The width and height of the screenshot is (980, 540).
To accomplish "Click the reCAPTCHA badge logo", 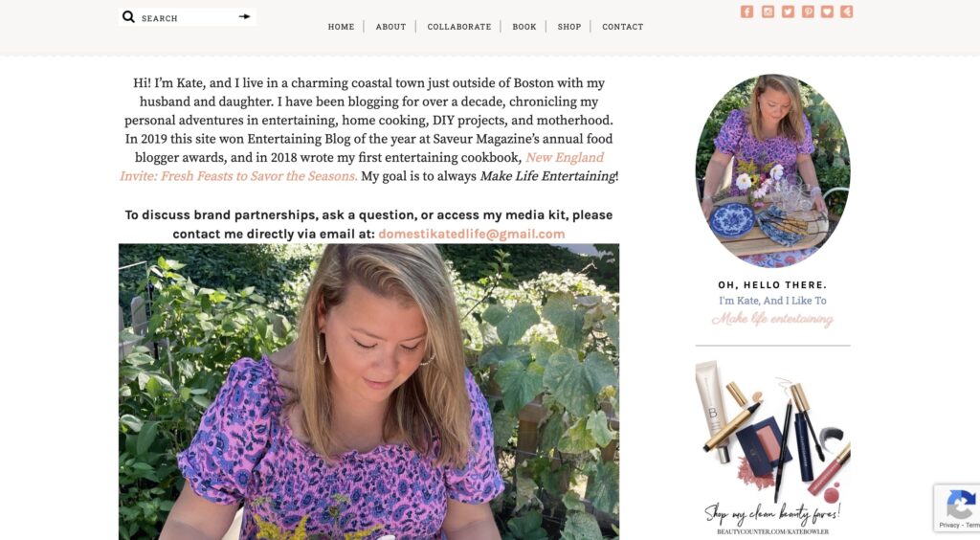I will tap(959, 505).
